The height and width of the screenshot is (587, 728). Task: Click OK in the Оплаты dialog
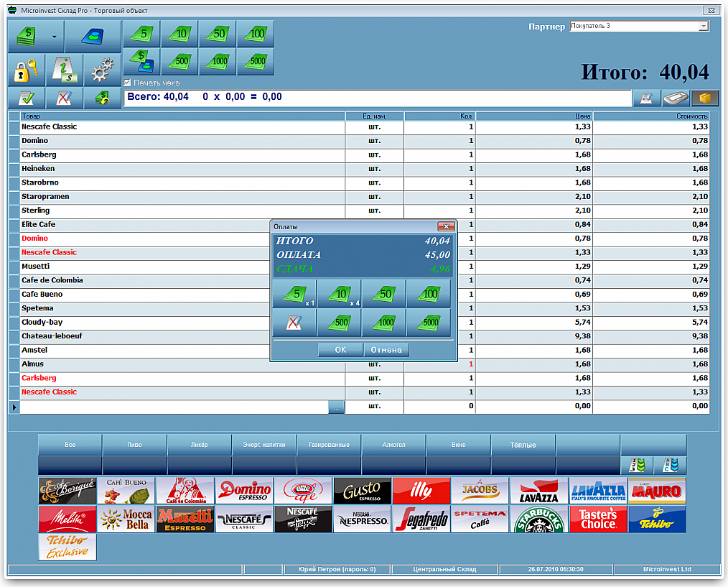coord(340,350)
